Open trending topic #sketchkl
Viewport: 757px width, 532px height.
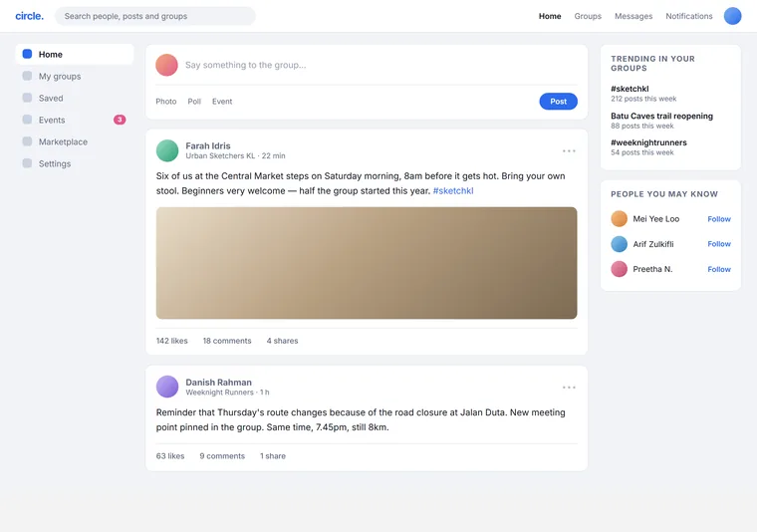(630, 89)
